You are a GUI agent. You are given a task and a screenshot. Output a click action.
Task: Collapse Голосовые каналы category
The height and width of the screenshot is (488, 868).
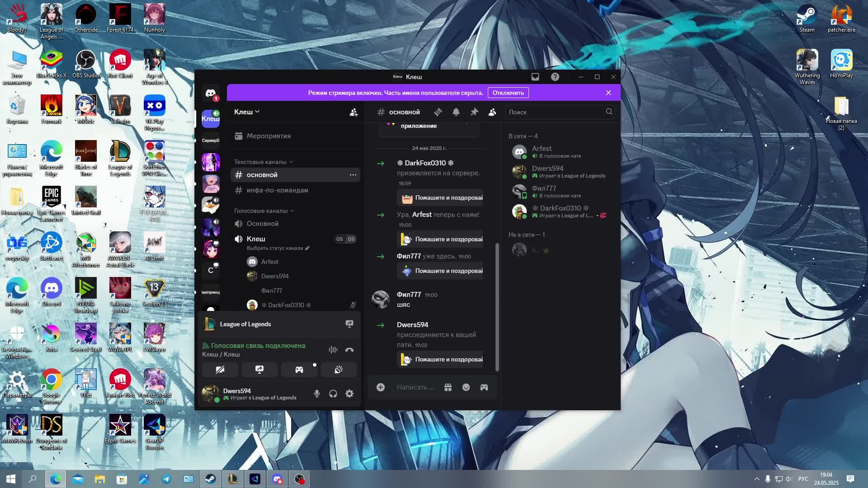point(264,211)
